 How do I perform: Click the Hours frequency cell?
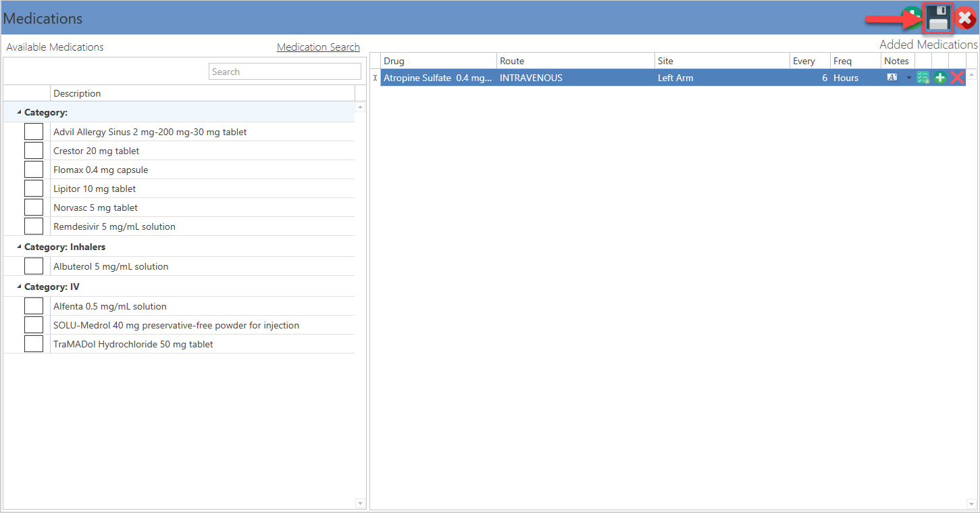(x=856, y=78)
